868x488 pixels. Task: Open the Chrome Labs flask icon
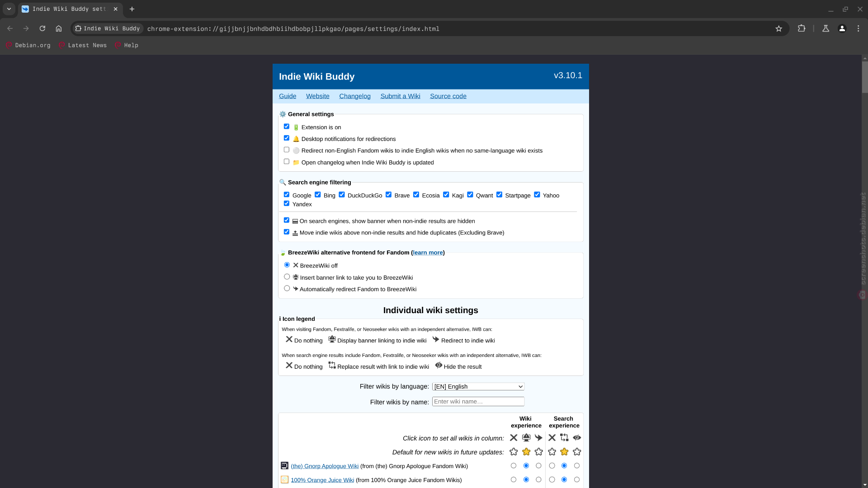tap(826, 28)
